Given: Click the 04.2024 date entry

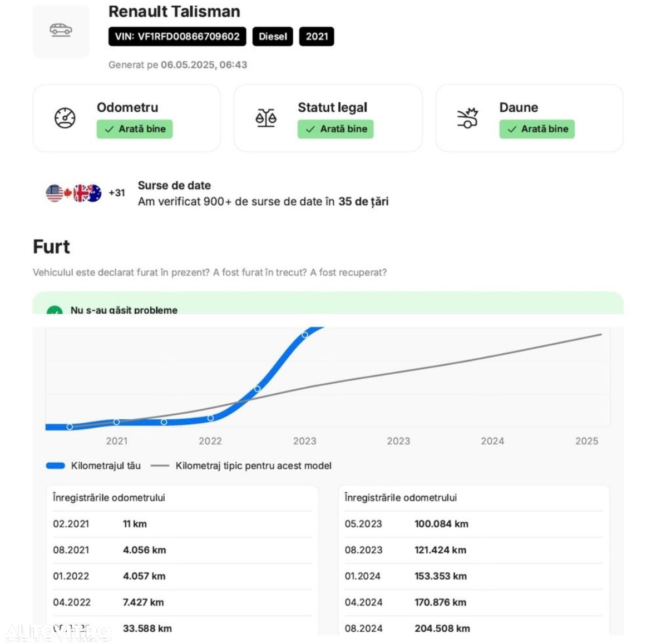Looking at the screenshot, I should 363,603.
